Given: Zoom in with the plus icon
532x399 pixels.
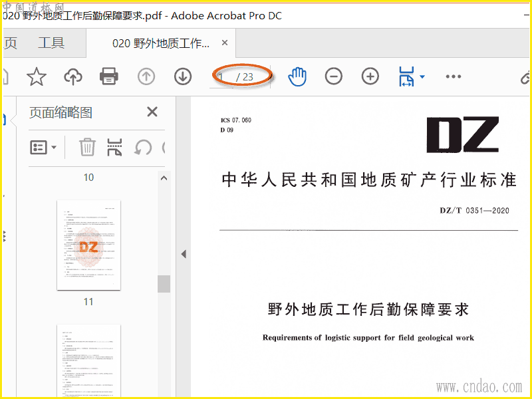Looking at the screenshot, I should (370, 76).
